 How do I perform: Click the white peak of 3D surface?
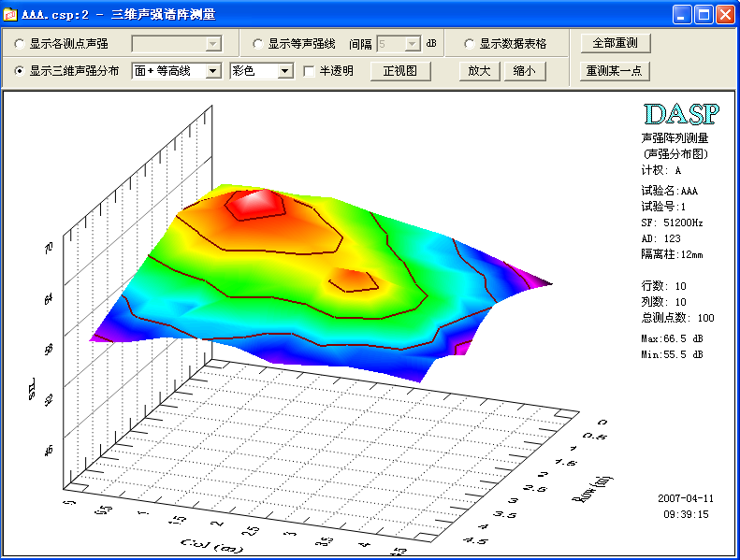256,204
